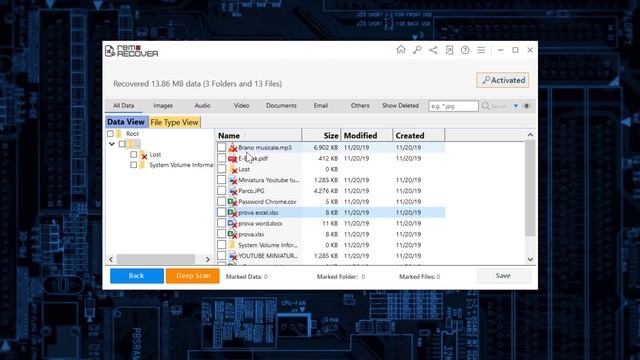This screenshot has width=640, height=360.
Task: Collapse the drive node under Root
Action: click(x=111, y=144)
